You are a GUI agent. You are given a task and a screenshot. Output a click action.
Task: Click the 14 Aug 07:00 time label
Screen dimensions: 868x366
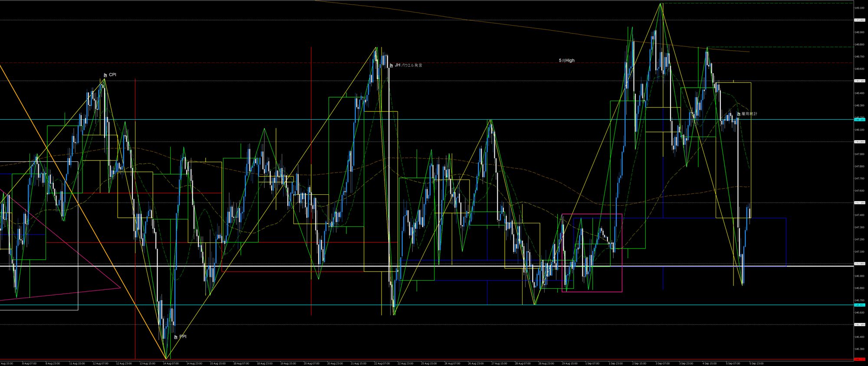point(171,363)
